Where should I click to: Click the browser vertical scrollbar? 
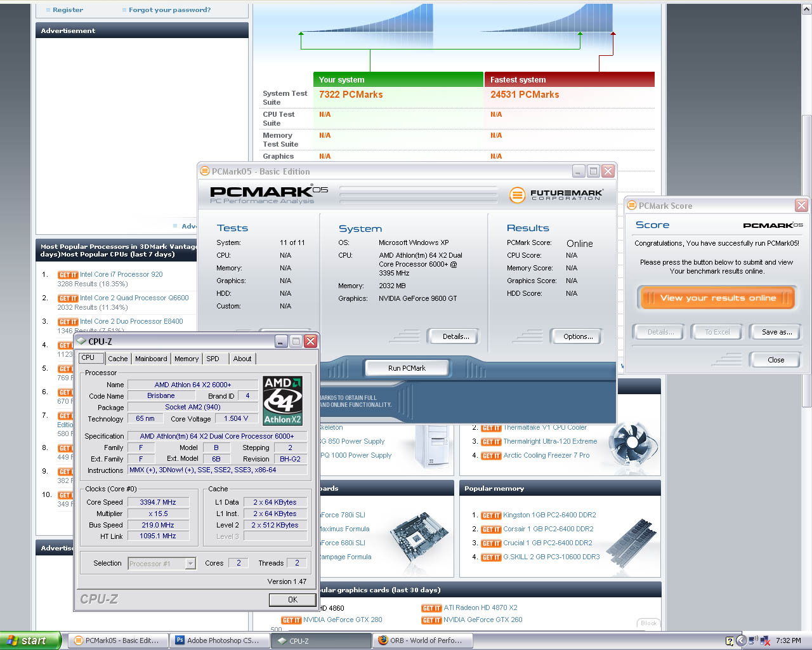tap(806, 260)
